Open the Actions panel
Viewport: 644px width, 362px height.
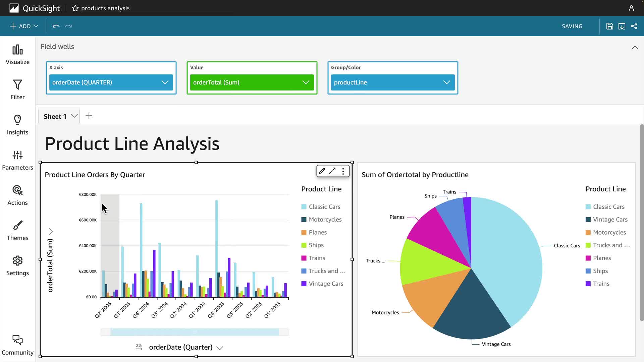pos(17,195)
